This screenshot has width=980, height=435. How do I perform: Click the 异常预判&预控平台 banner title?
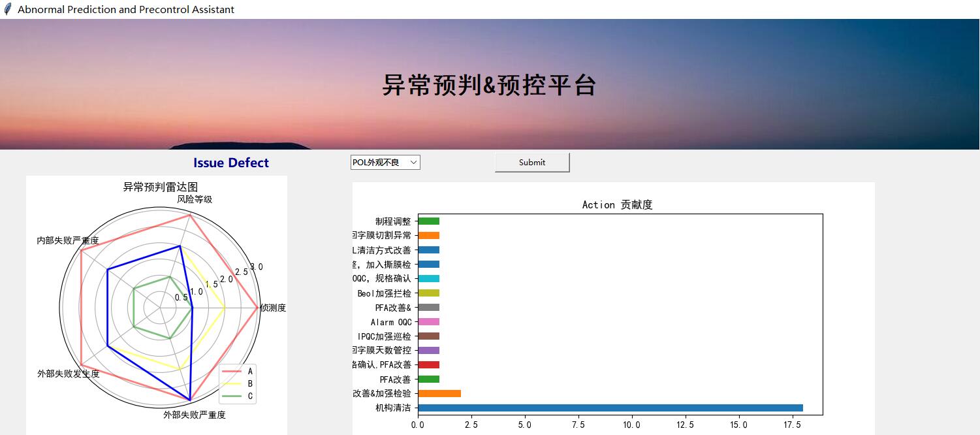490,84
